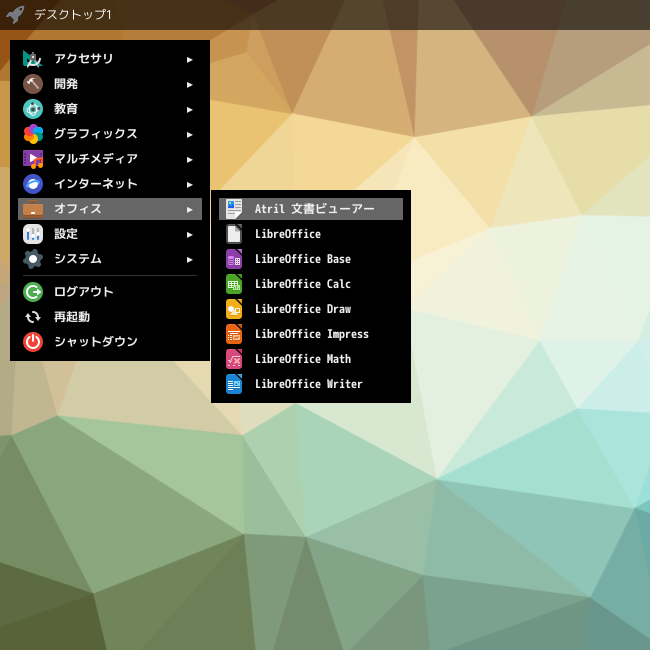Viewport: 650px width, 650px height.
Task: Click the 開発 hammer icon
Action: pyautogui.click(x=33, y=84)
